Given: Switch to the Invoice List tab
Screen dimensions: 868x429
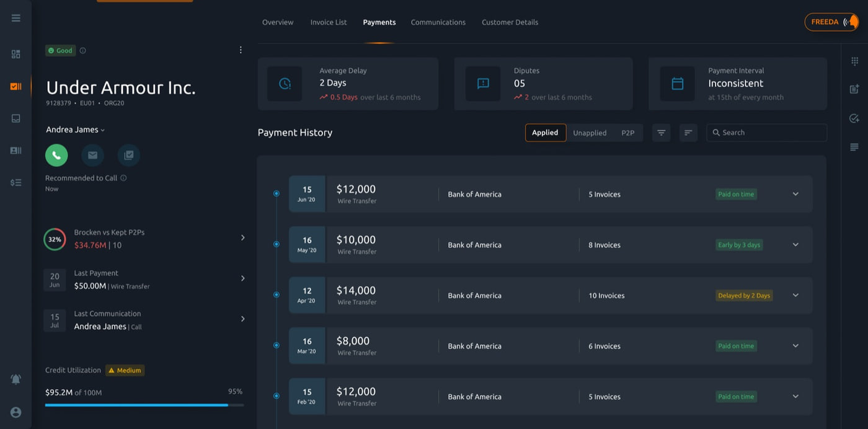Looking at the screenshot, I should pos(329,22).
